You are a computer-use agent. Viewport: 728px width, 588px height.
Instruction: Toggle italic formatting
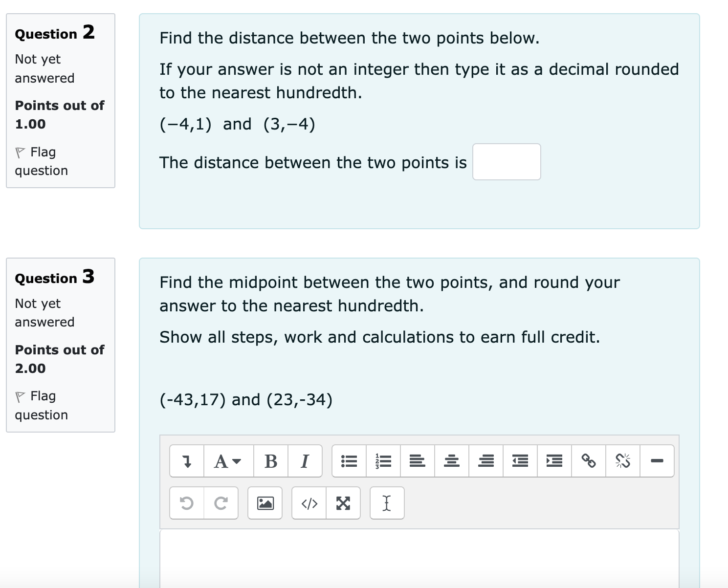305,460
